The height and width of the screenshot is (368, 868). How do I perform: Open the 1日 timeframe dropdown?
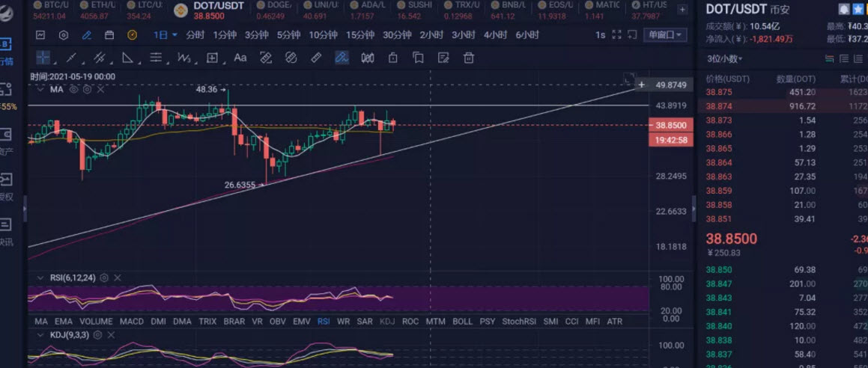click(x=166, y=35)
